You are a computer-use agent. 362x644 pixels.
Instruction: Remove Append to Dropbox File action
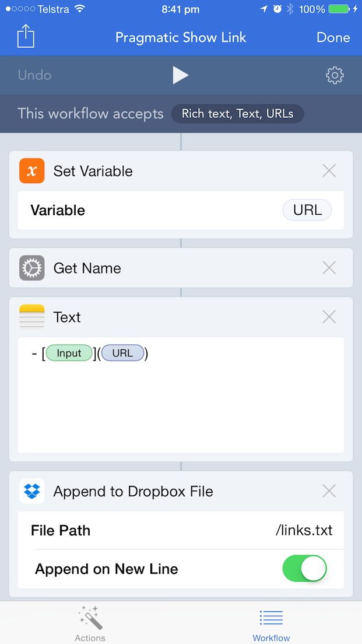(x=329, y=491)
